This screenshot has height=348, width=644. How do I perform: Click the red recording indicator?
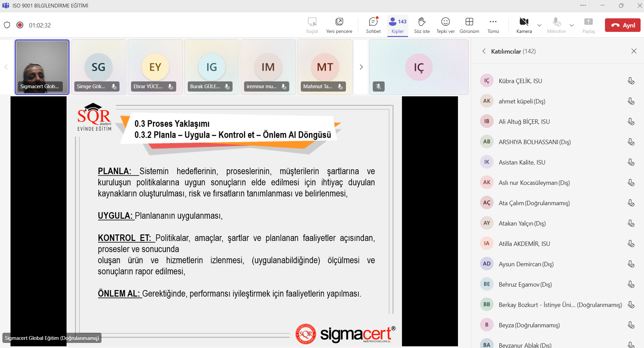click(x=20, y=25)
